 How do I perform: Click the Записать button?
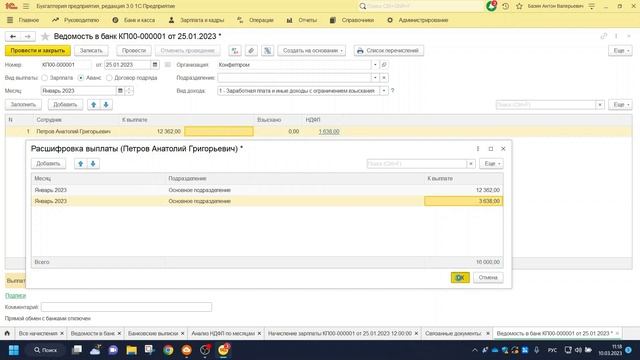click(91, 51)
